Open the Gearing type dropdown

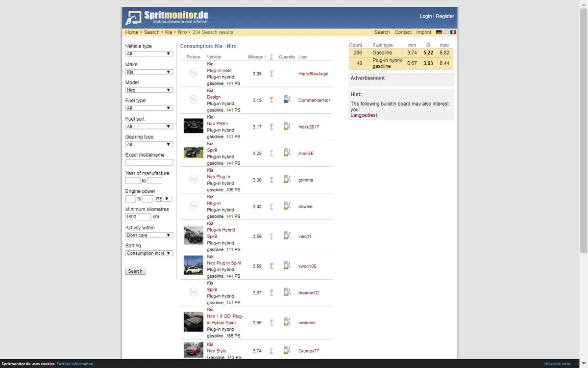pyautogui.click(x=149, y=144)
